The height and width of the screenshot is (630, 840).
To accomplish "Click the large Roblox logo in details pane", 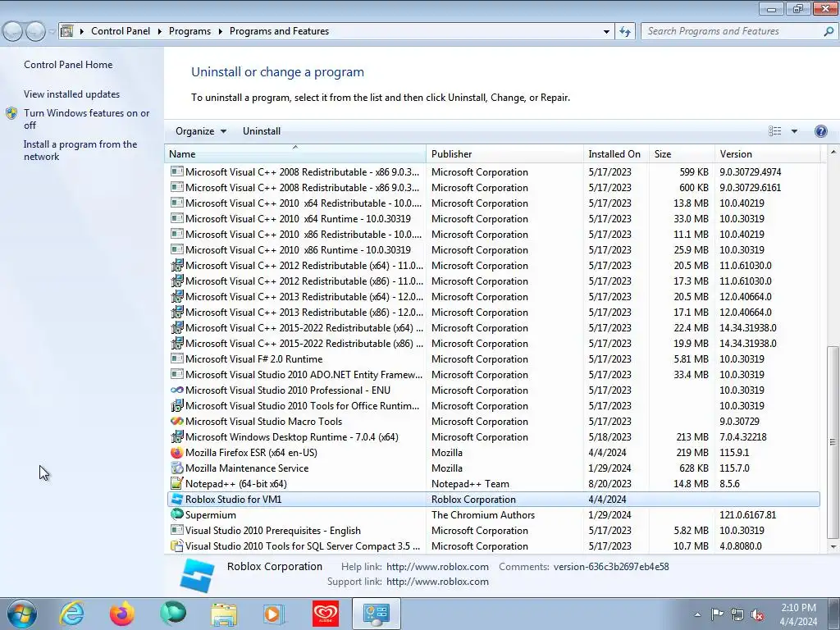I will [x=197, y=575].
